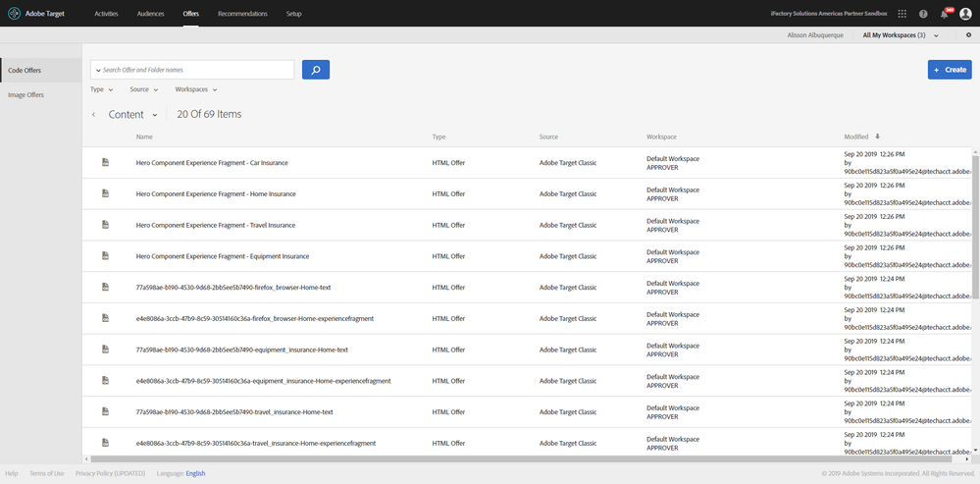Open the Terms of Use link
The image size is (980, 484).
click(46, 473)
